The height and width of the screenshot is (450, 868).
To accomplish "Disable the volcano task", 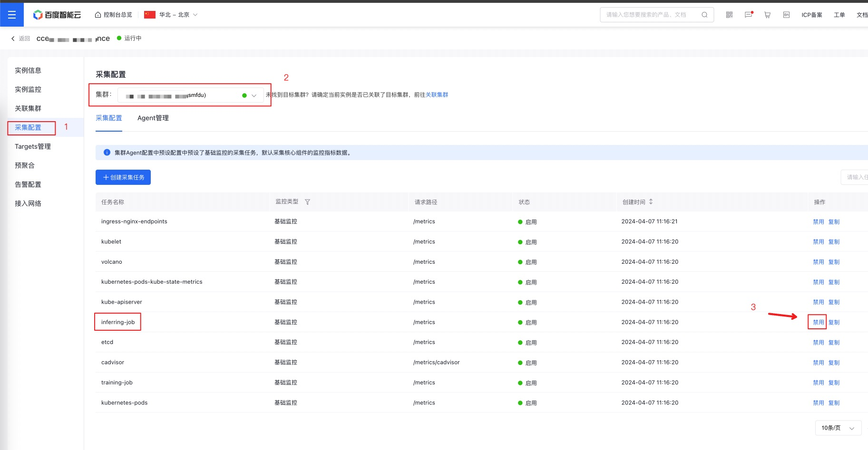I will pyautogui.click(x=819, y=262).
